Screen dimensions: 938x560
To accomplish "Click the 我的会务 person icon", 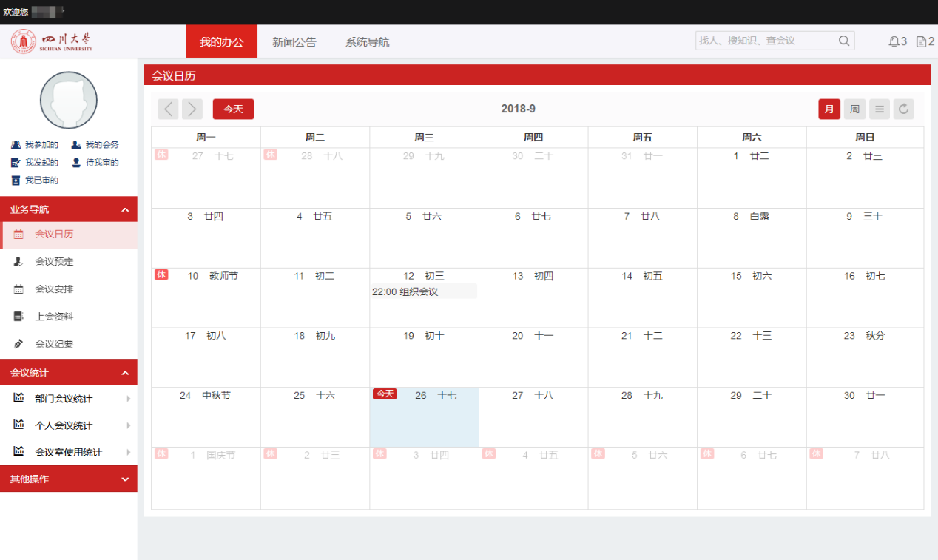I will 76,145.
